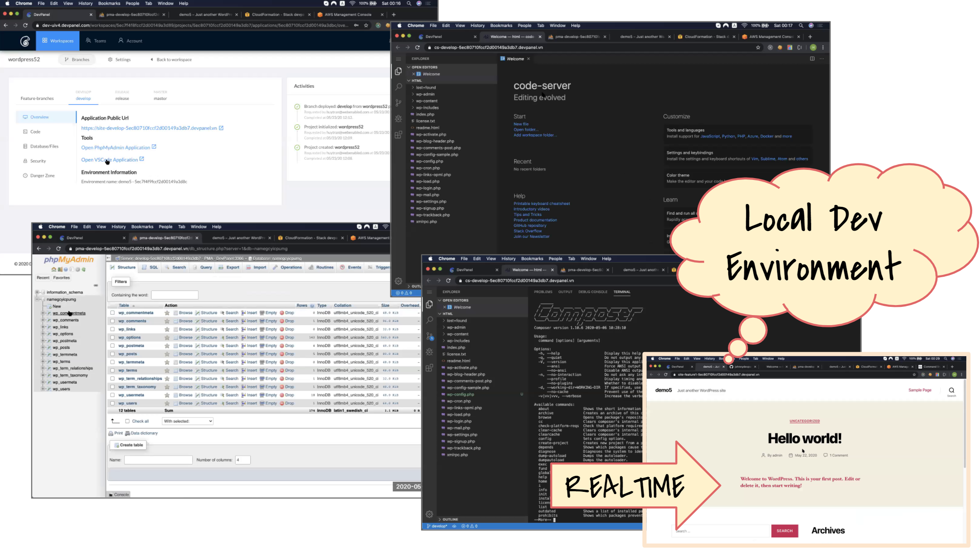Select the Explorer icon in code-server sidebar
The height and width of the screenshot is (553, 980).
[398, 71]
